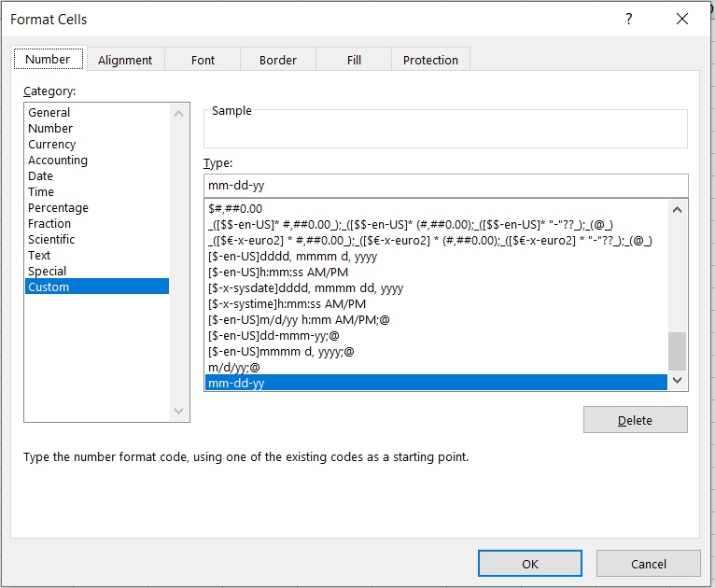Click Category list scroll down arrow

coord(179,411)
